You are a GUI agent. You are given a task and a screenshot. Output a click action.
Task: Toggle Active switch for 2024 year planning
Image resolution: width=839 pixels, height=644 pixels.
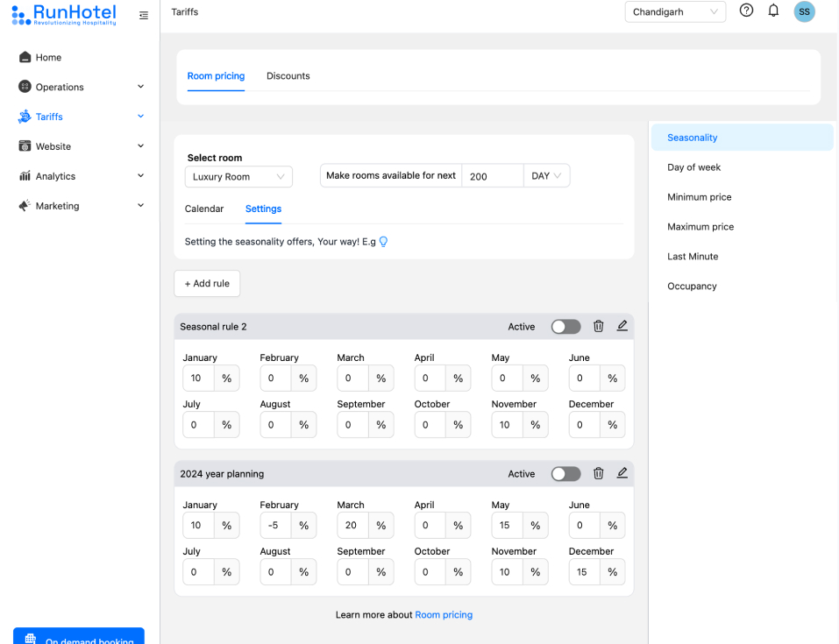coord(565,474)
